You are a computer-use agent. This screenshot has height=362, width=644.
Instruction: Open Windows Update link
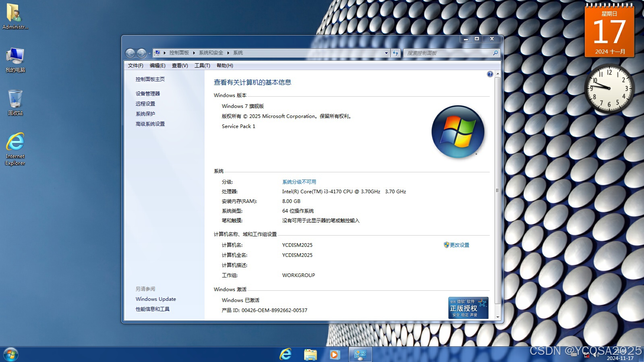(156, 299)
